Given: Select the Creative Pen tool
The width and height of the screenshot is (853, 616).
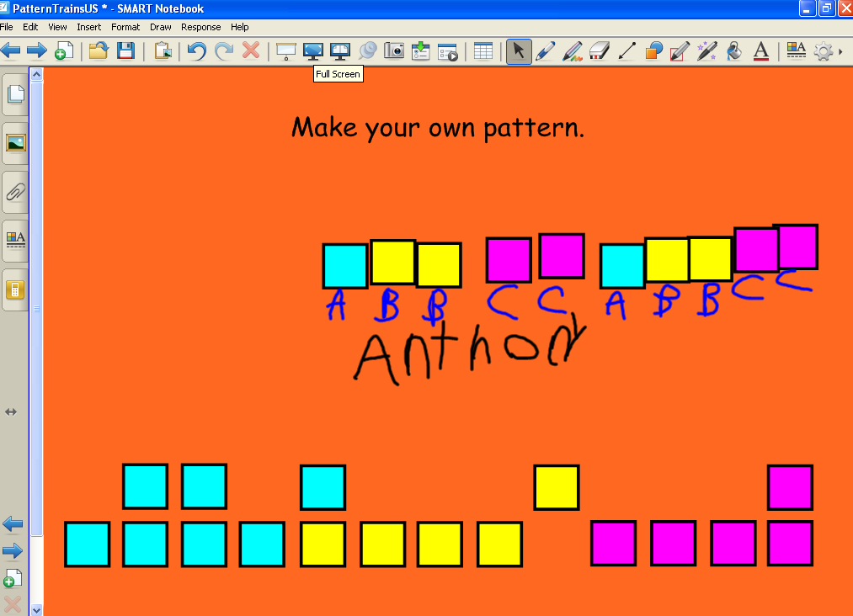Looking at the screenshot, I should pos(573,51).
